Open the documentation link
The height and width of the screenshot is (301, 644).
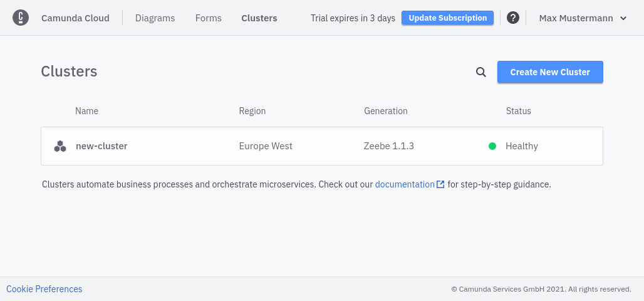pos(405,184)
